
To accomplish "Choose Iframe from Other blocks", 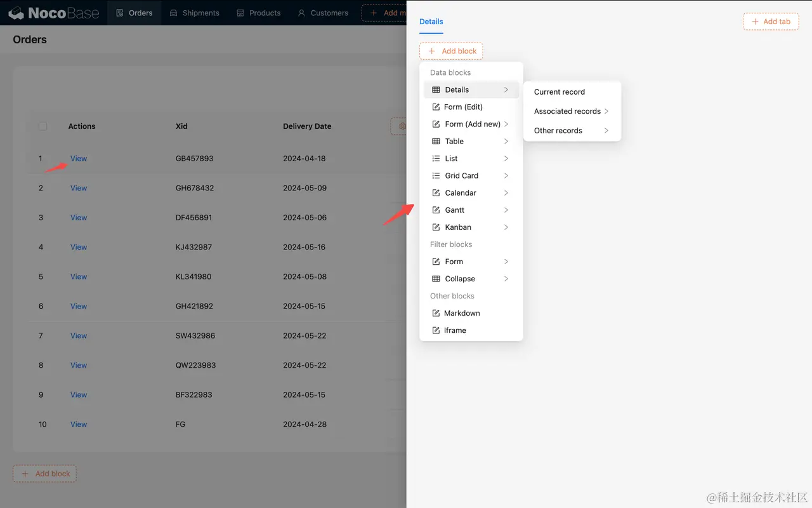I will (471, 330).
